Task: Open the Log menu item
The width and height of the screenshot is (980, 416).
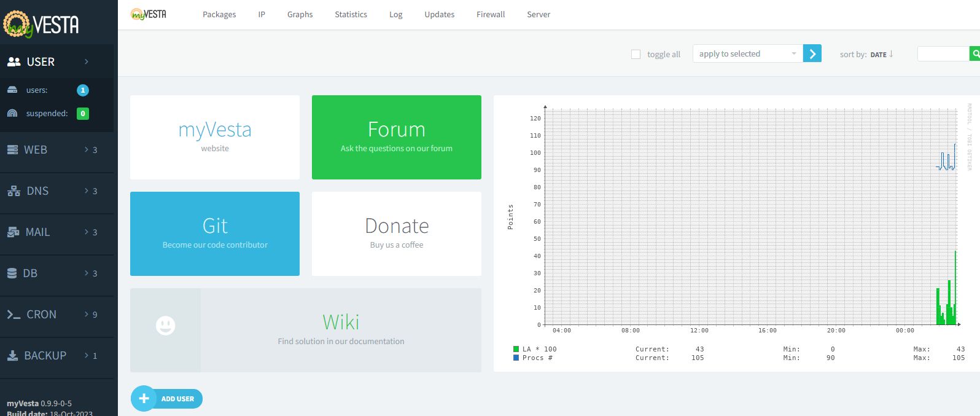Action: tap(396, 14)
